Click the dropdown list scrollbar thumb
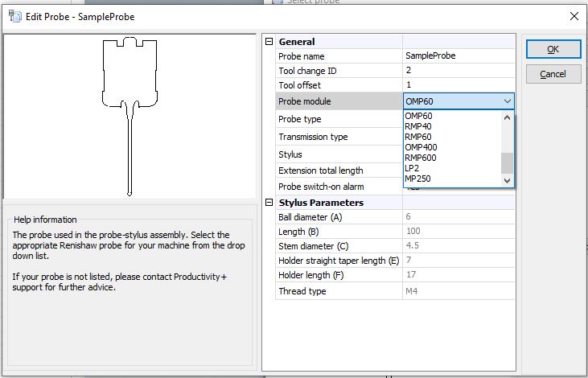The height and width of the screenshot is (378, 588). 508,163
